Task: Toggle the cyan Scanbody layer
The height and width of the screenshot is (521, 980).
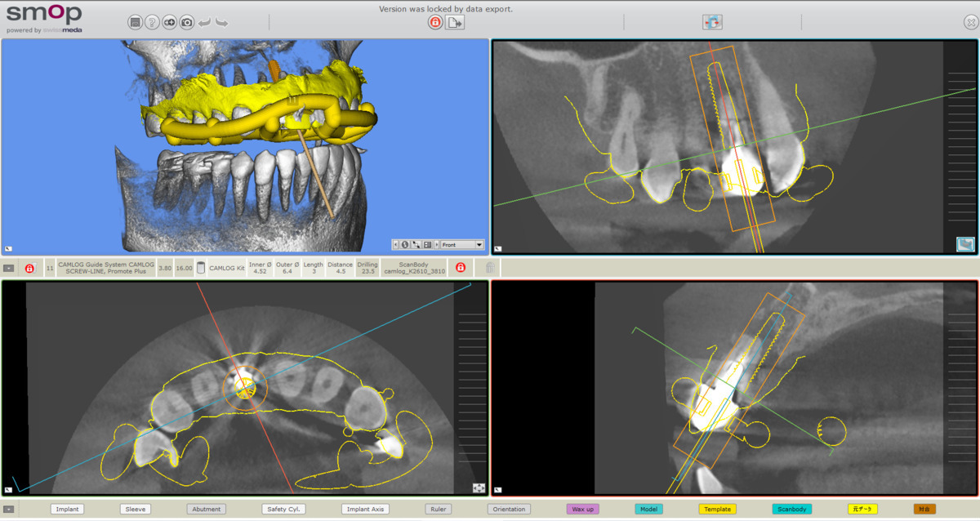Action: click(x=792, y=509)
